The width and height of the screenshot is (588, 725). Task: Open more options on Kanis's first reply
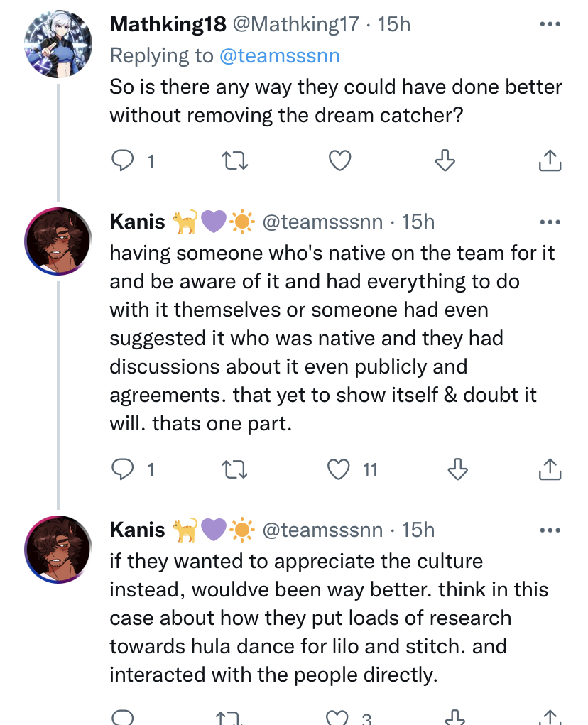pos(550,222)
